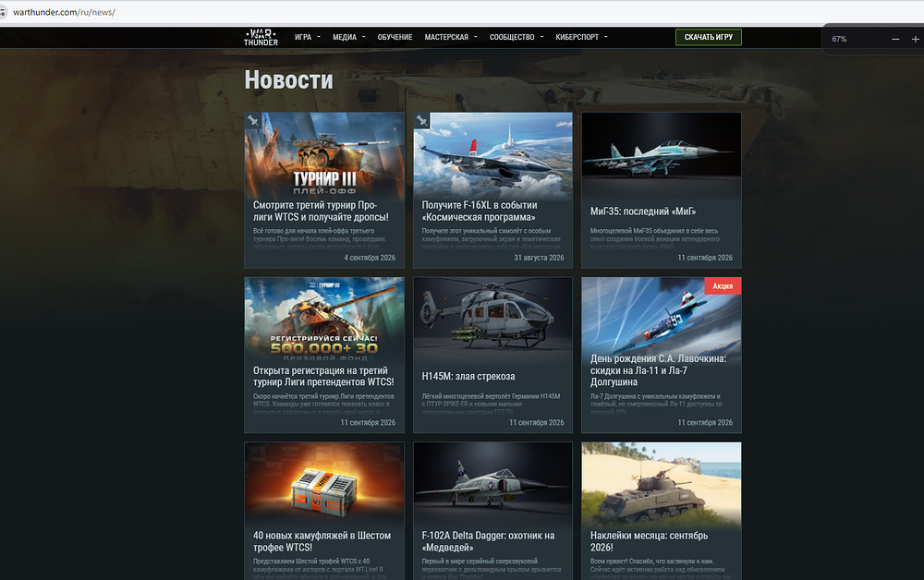Screen dimensions: 924x580
Task: Open the WTCS trophy crate thumbnail
Action: (324, 485)
